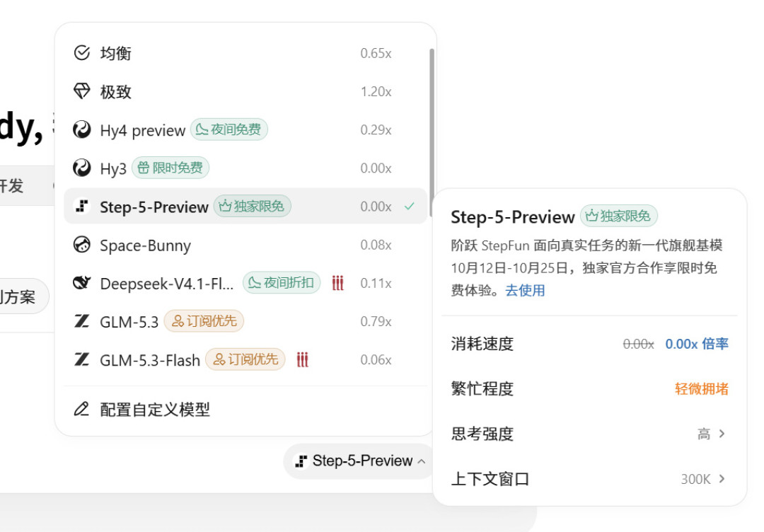Click the 夜间折扣 badge on Deepseek row
This screenshot has height=532, width=764.
[281, 282]
